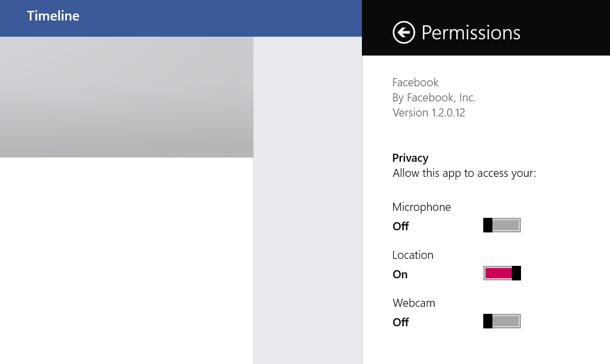Click the On label under Location
Screen dimensions: 610x364
click(400, 274)
